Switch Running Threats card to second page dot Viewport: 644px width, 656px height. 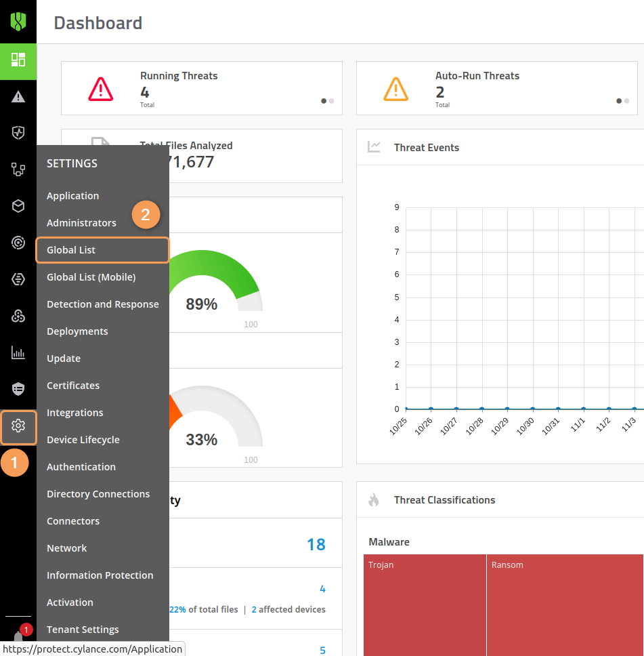click(332, 101)
